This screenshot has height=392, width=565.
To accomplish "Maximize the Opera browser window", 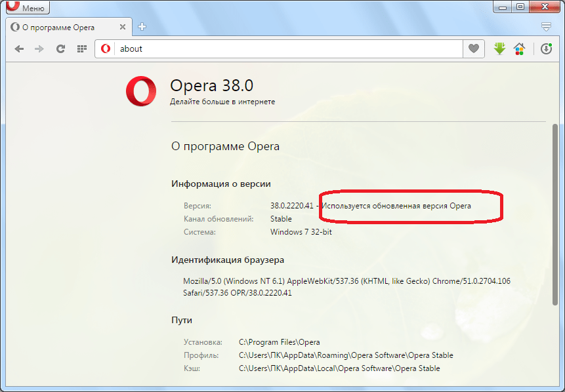I will [520, 7].
